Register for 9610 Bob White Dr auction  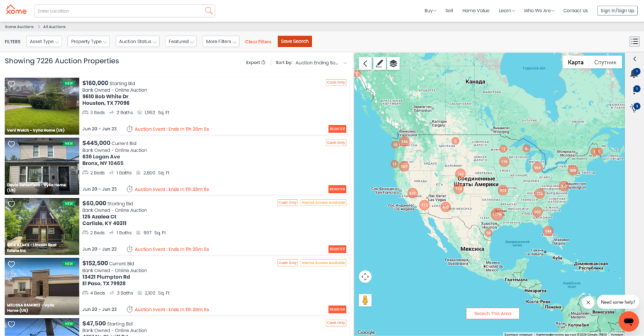(337, 129)
